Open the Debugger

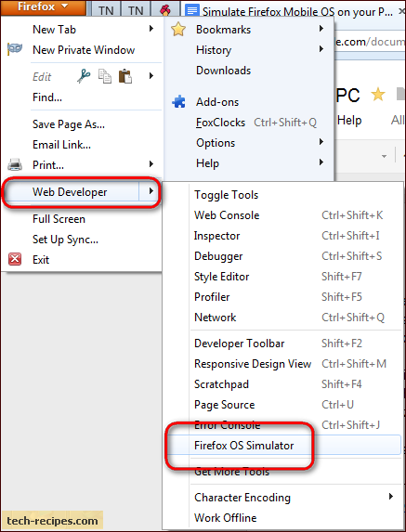(282, 256)
